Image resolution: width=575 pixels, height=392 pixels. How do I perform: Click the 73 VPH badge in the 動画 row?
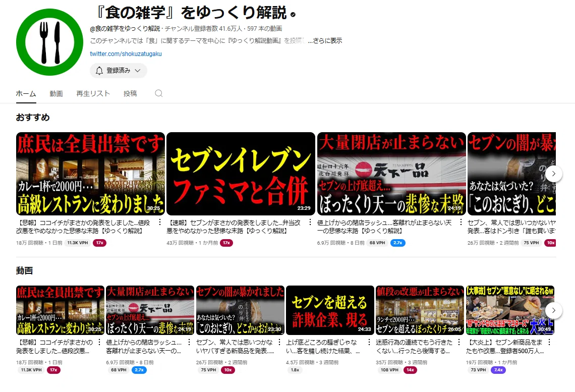point(479,370)
